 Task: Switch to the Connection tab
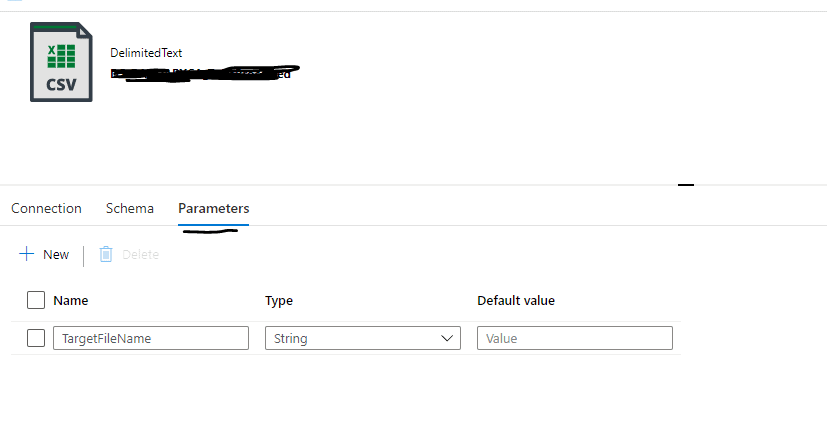pos(46,208)
